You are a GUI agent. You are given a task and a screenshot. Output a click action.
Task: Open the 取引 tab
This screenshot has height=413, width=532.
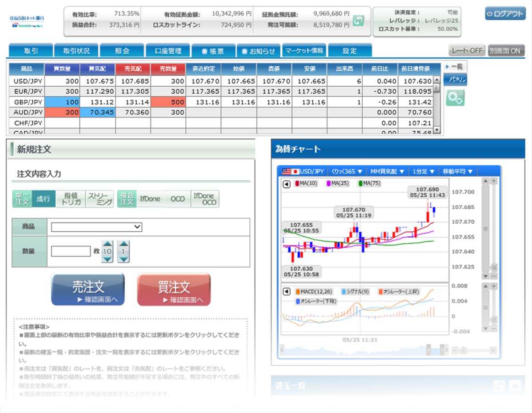(x=31, y=50)
